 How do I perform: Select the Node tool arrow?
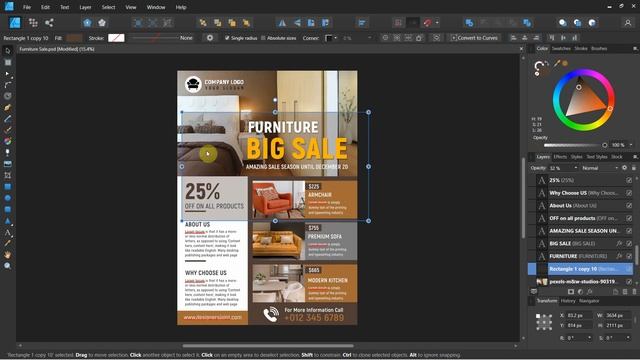pos(7,74)
